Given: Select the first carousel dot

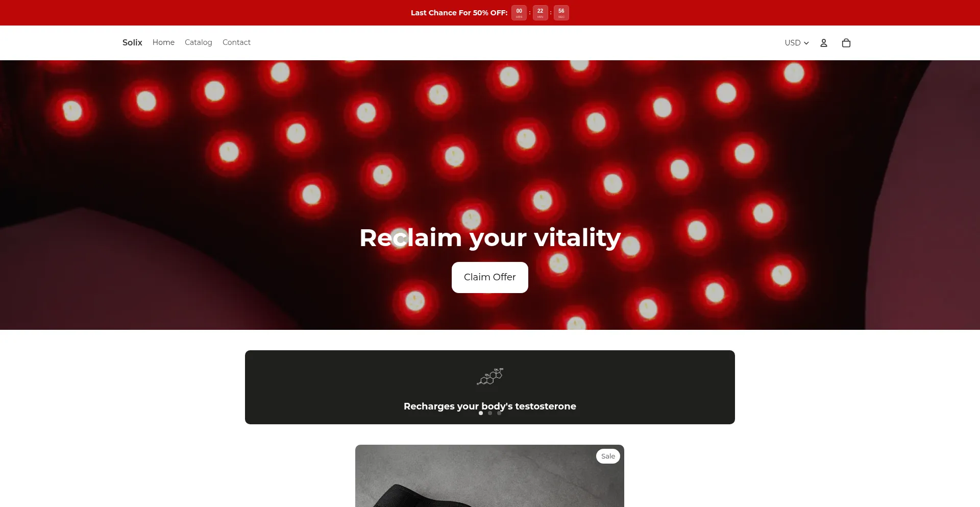Looking at the screenshot, I should (x=481, y=413).
